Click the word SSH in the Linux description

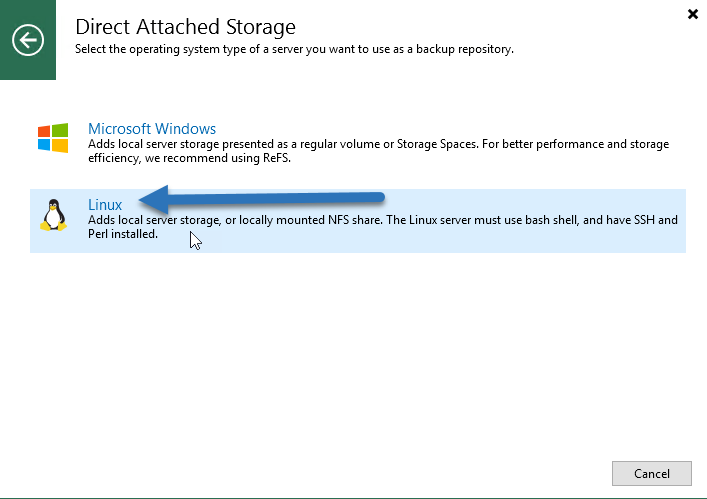point(645,220)
